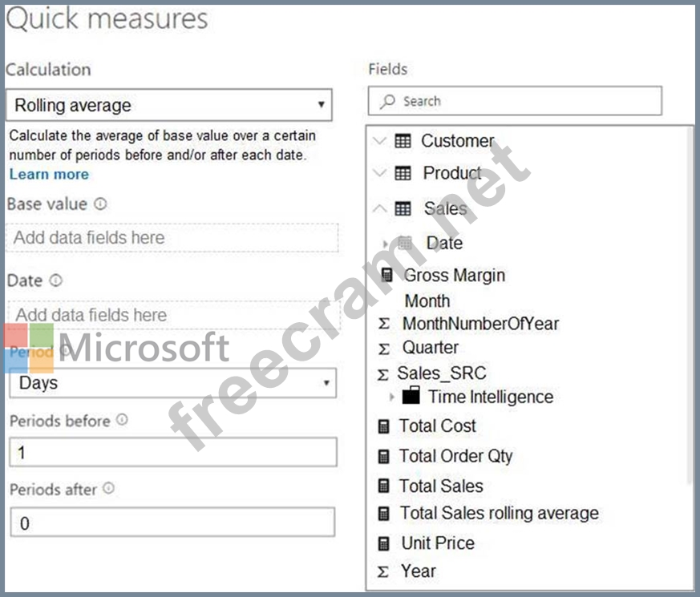Collapse the Sales table chevron

pyautogui.click(x=380, y=208)
